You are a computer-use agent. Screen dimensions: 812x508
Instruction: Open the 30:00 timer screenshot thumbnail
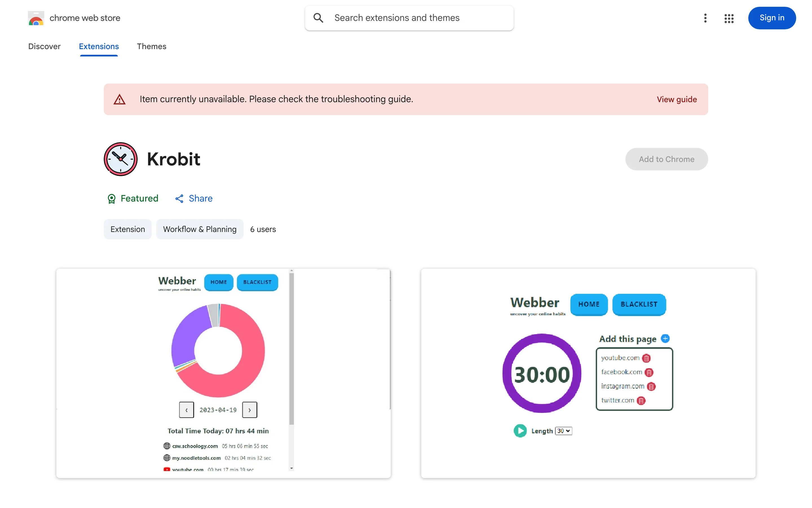coord(588,373)
